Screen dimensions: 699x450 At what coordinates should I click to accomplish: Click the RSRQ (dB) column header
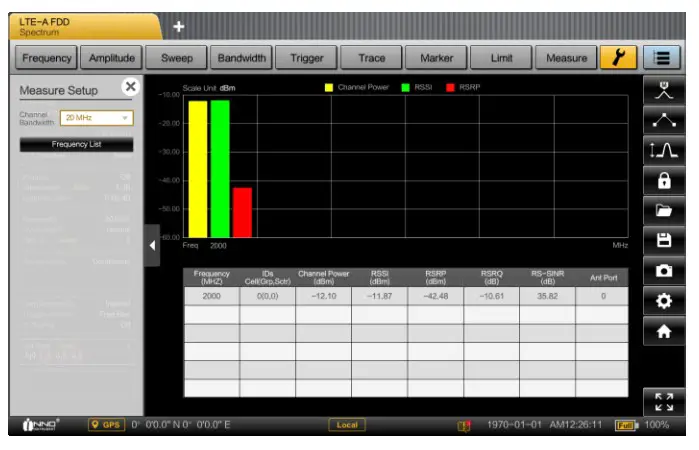[x=492, y=277]
